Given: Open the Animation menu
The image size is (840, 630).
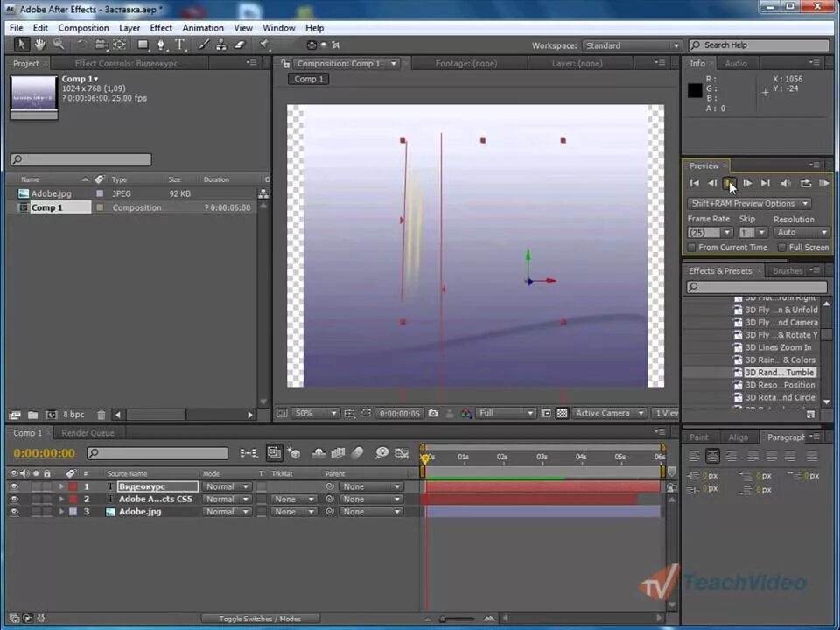Looking at the screenshot, I should (x=203, y=28).
